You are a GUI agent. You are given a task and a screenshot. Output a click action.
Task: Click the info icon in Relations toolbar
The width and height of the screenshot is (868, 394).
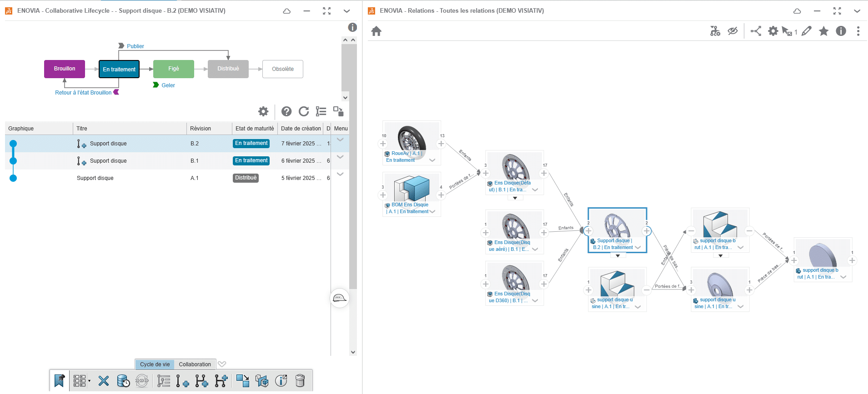[841, 31]
